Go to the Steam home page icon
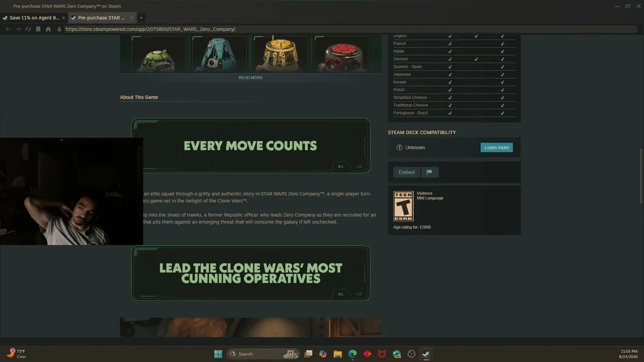The width and height of the screenshot is (644, 362). coord(48,29)
